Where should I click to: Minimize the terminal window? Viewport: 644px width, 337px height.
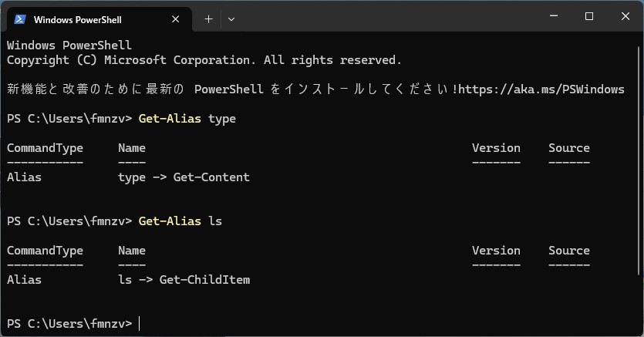[x=553, y=16]
